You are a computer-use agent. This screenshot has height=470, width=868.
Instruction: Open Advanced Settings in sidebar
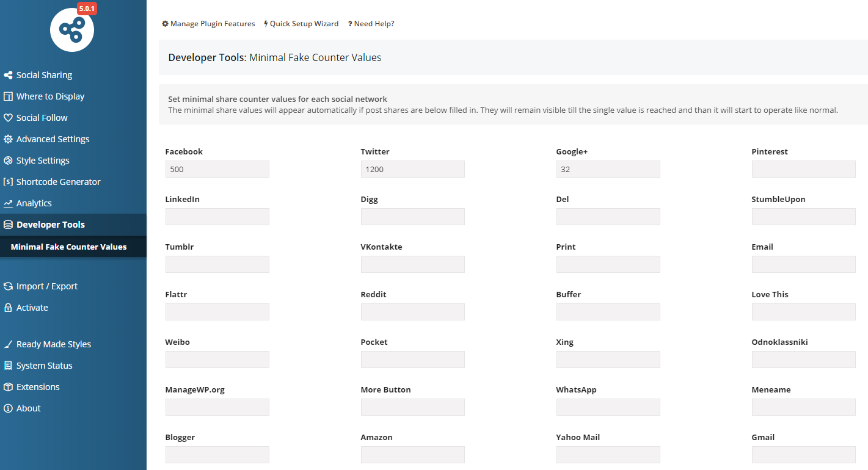tap(53, 139)
